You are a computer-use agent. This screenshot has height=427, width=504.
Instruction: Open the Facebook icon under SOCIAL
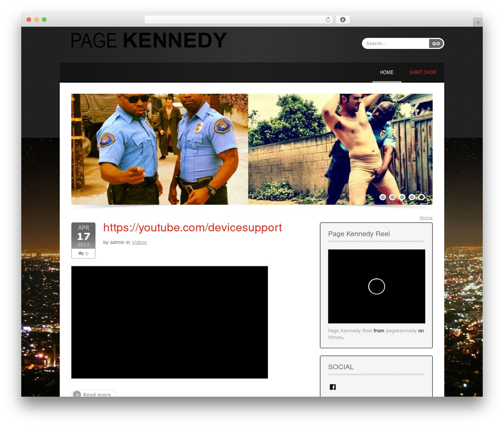click(333, 387)
